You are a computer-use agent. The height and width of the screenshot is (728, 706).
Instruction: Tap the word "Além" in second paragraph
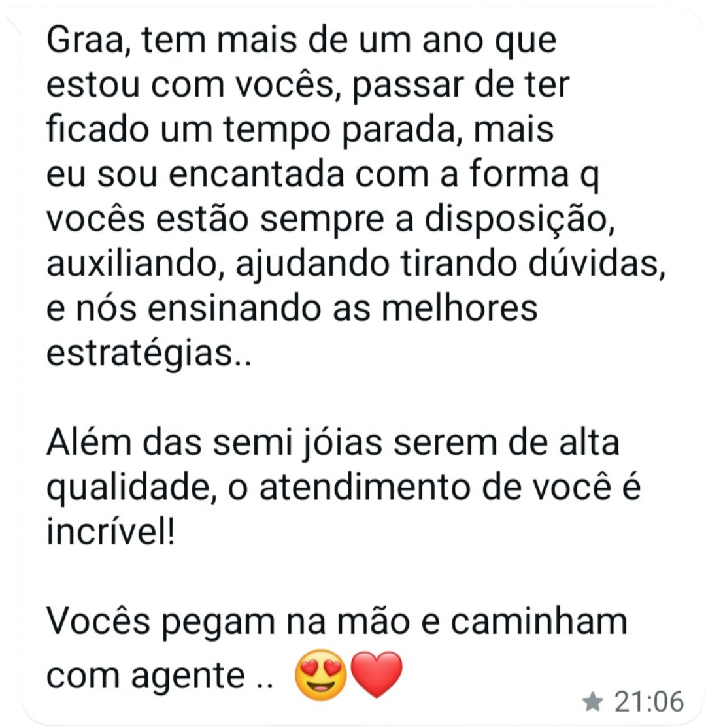pyautogui.click(x=89, y=442)
